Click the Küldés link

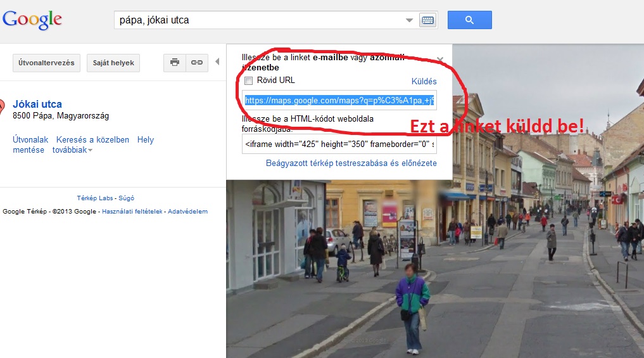(x=424, y=81)
